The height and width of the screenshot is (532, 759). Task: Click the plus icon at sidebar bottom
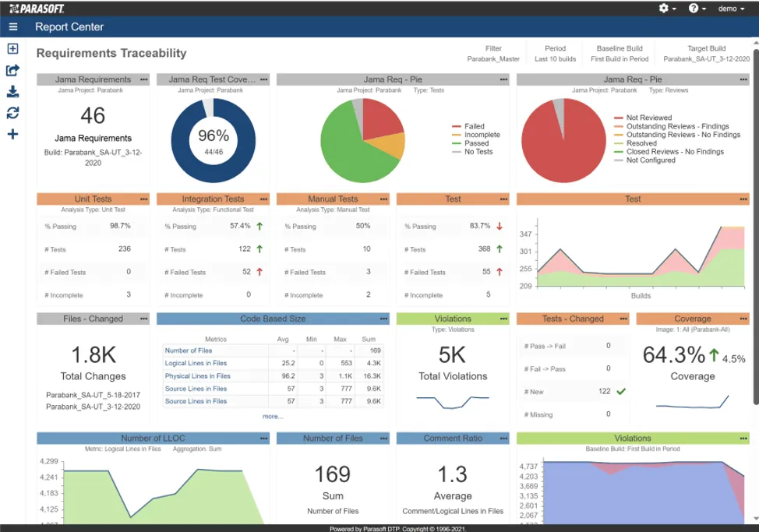[x=12, y=134]
